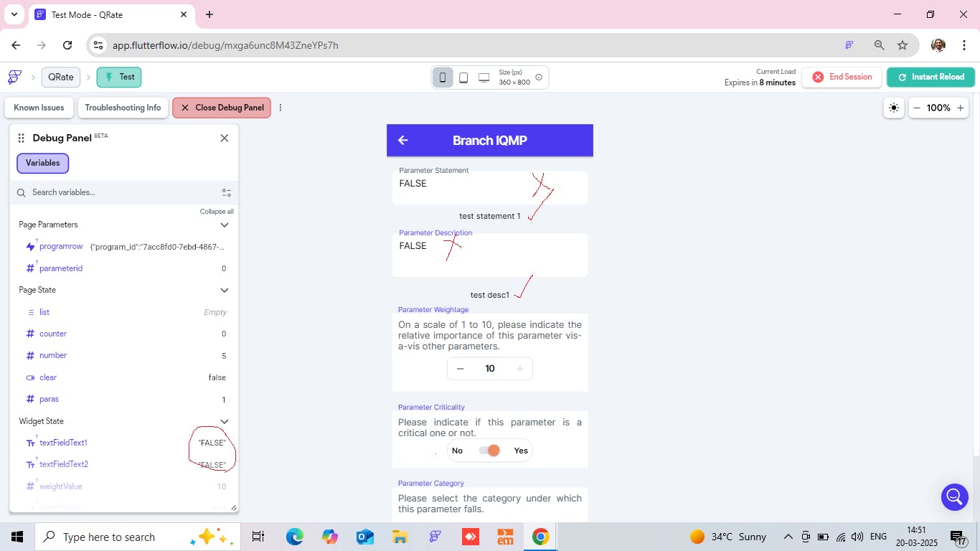Bookmark this page with star icon

903,45
